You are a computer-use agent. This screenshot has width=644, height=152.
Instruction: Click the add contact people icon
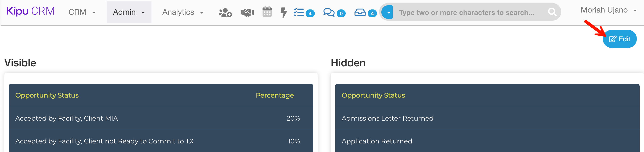point(225,12)
